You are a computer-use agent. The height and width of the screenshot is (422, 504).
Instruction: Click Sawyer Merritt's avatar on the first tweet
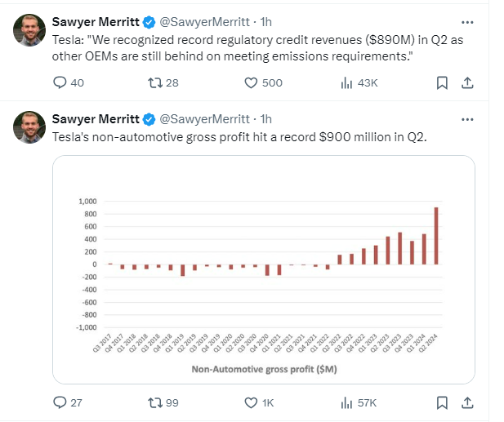pyautogui.click(x=29, y=30)
